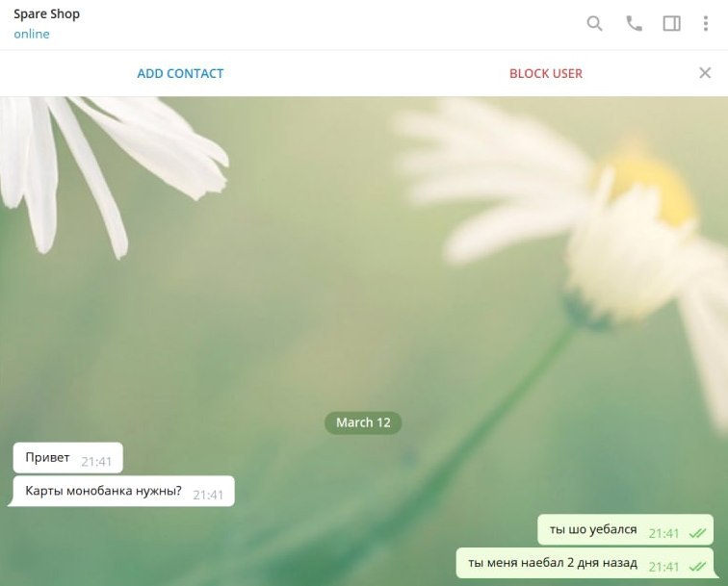Click the 21:41 time on last outgoing message
Screen dimensions: 728x586
[x=663, y=567]
